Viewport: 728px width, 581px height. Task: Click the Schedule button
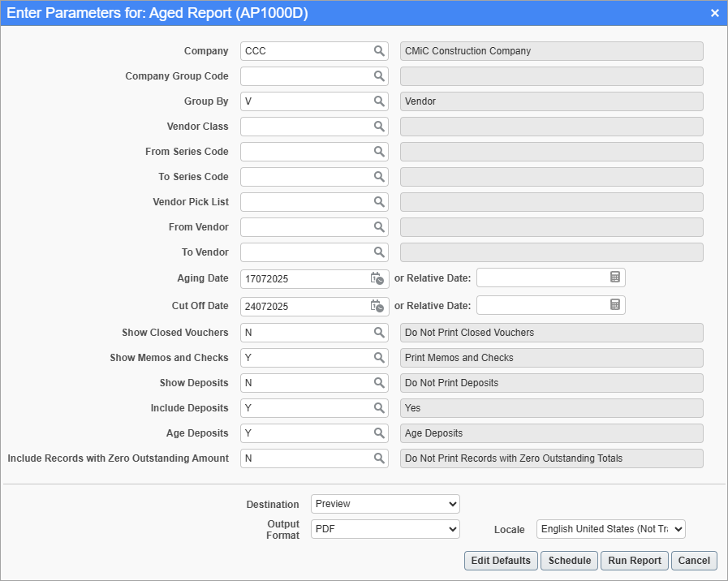click(x=569, y=560)
